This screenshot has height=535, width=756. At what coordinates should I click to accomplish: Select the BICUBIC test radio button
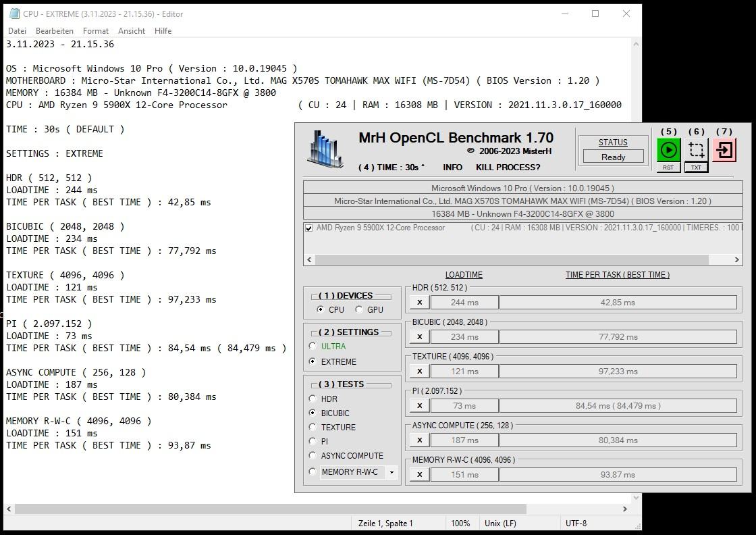[313, 413]
